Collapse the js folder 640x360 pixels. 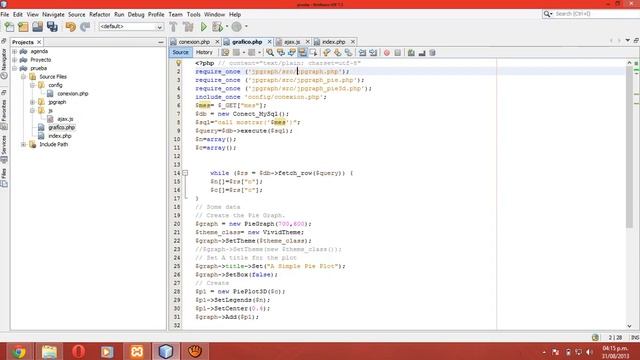(x=32, y=111)
